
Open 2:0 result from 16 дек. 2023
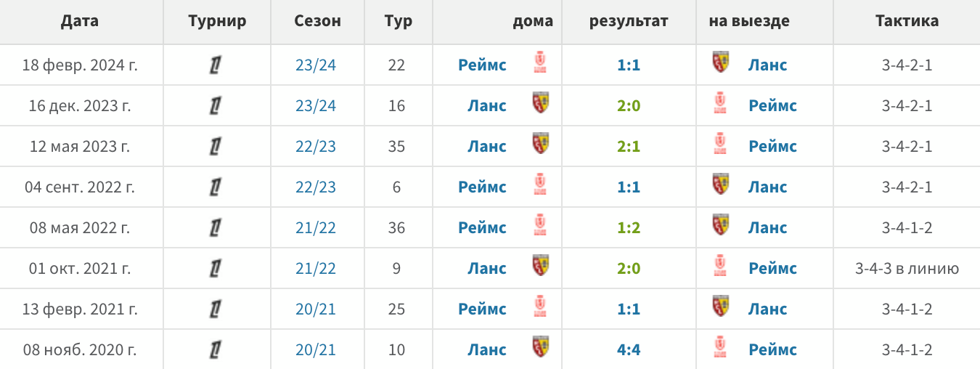point(629,106)
